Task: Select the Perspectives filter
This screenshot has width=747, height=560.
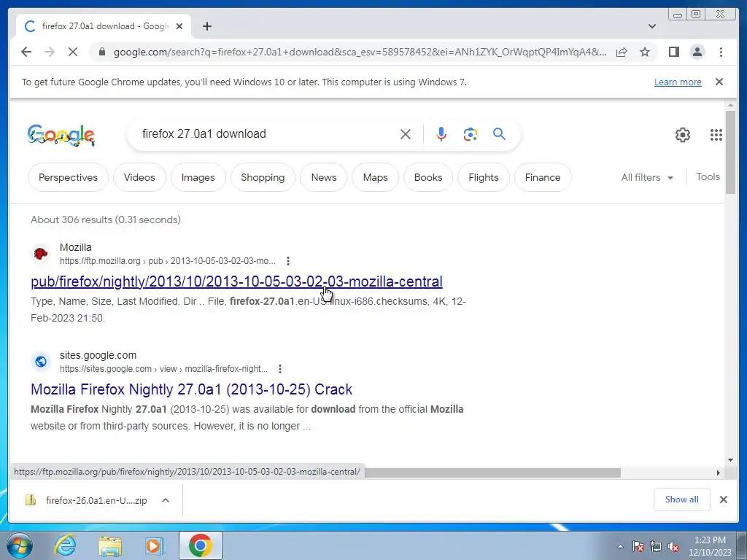Action: 68,177
